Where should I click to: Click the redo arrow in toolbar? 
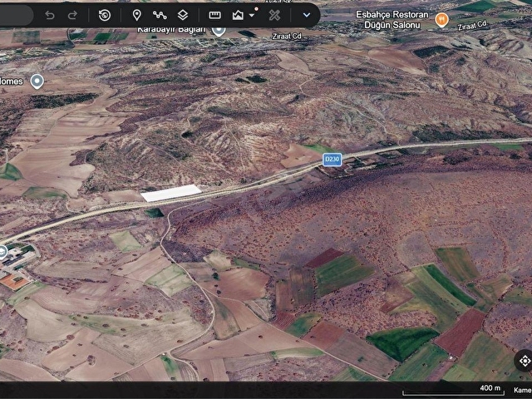72,15
